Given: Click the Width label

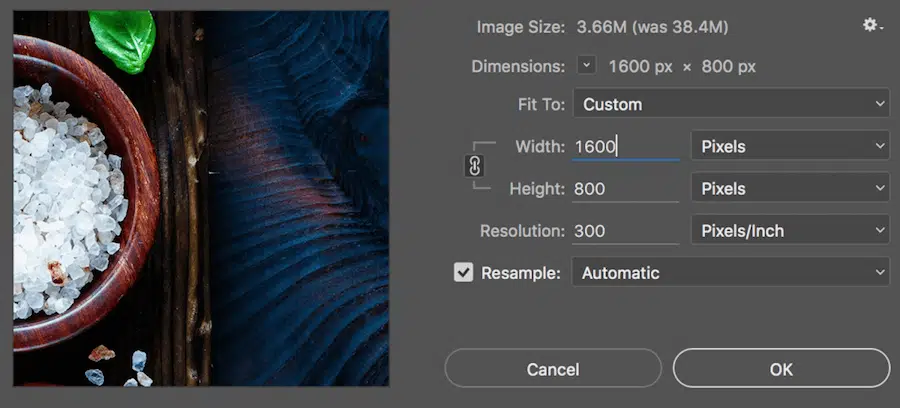Looking at the screenshot, I should coord(540,146).
